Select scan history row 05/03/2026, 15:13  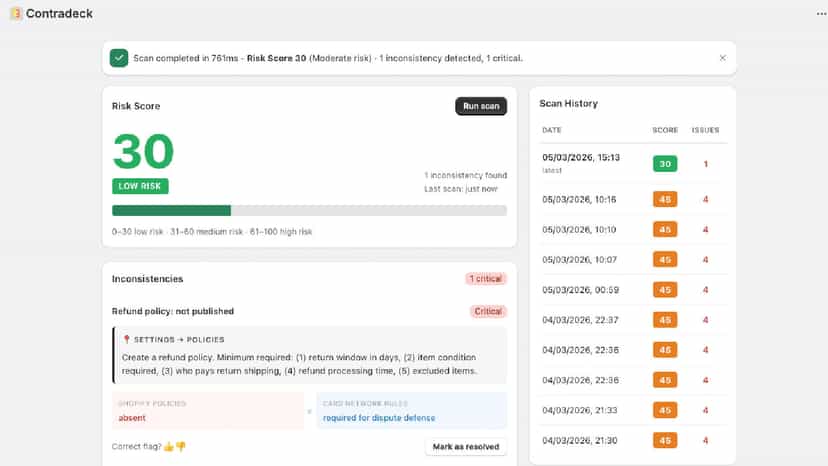633,163
